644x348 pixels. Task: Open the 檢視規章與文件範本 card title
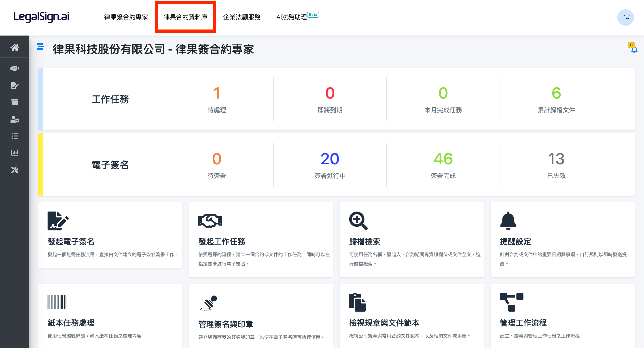click(x=384, y=323)
